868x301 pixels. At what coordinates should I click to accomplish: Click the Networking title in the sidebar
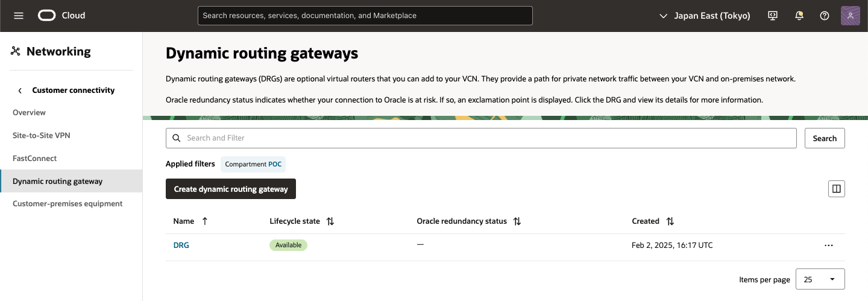(x=58, y=52)
